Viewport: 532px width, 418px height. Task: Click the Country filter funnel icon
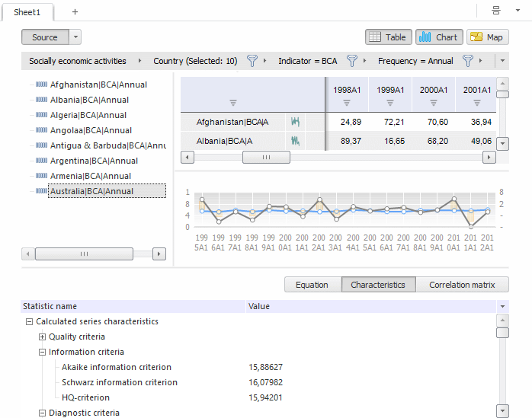pyautogui.click(x=252, y=61)
